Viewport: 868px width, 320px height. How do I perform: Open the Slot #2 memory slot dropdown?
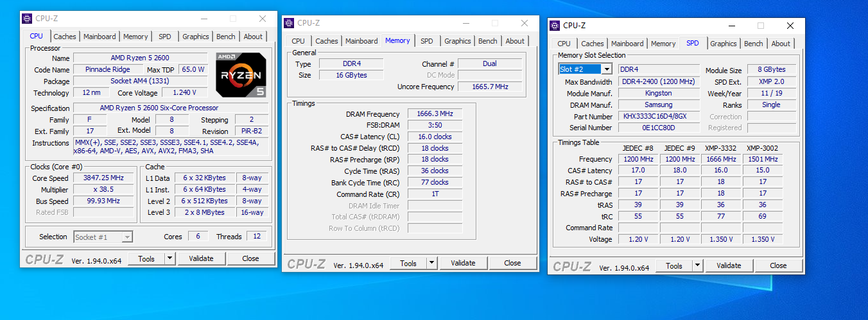point(607,69)
